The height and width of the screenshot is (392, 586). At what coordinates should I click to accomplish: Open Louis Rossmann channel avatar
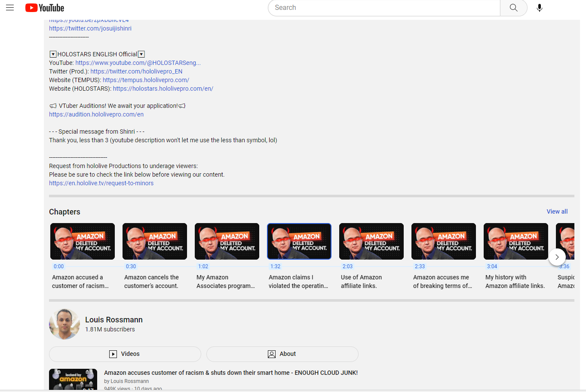tap(64, 324)
